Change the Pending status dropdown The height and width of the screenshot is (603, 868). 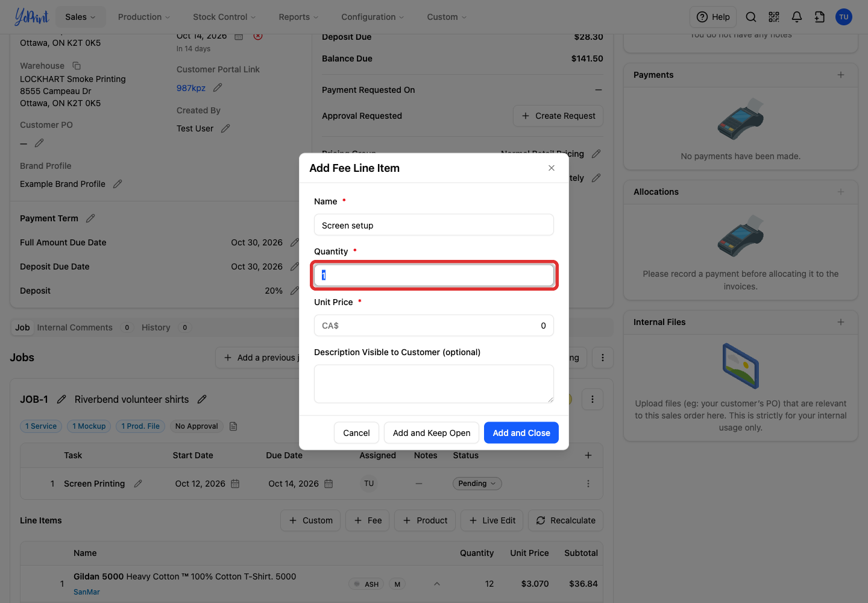click(477, 484)
